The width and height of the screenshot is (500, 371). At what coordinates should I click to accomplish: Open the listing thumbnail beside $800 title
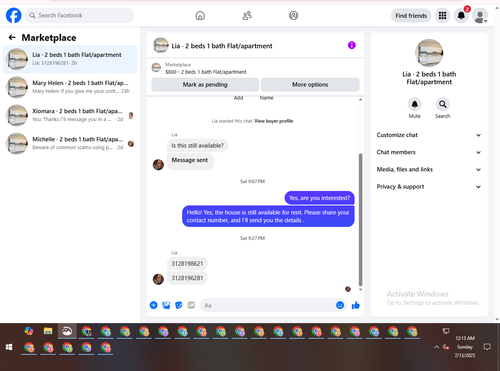156,68
